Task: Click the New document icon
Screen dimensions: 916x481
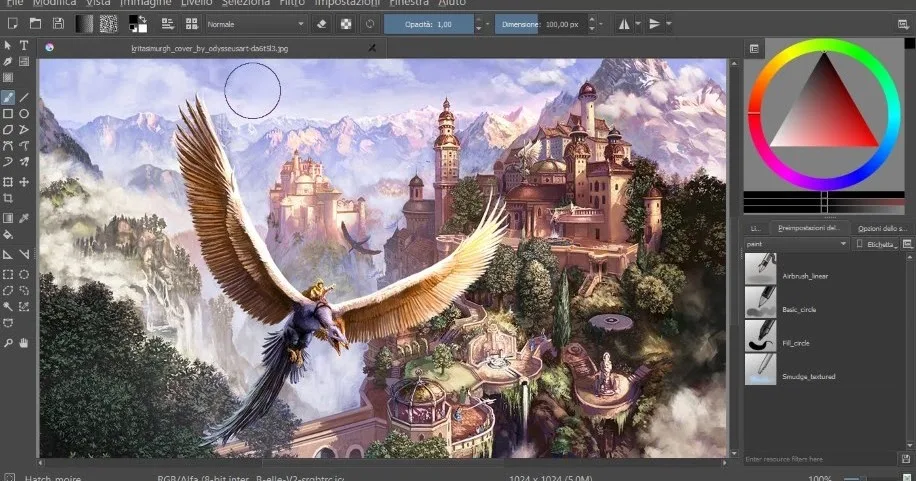Action: point(12,24)
